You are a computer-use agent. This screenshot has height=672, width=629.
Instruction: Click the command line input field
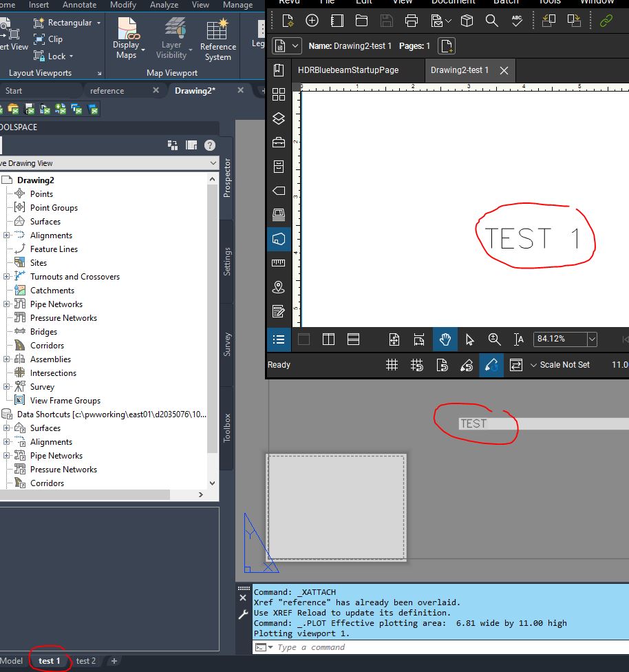pyautogui.click(x=344, y=647)
